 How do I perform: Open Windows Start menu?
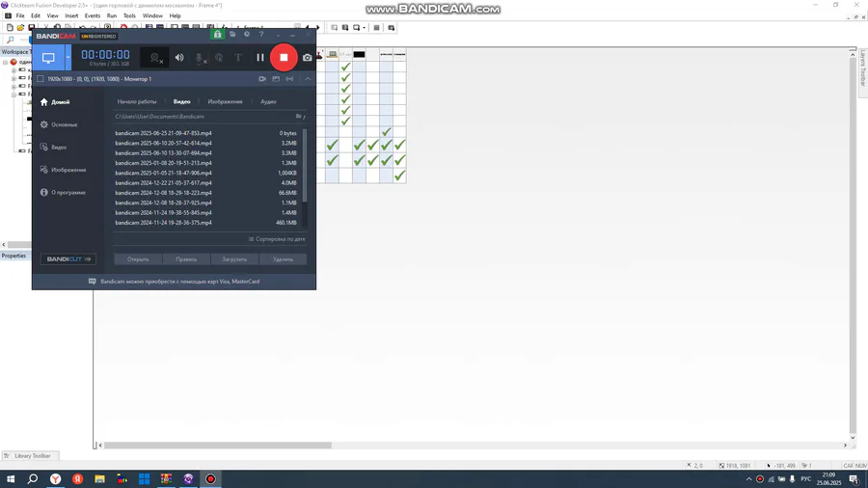(x=11, y=479)
